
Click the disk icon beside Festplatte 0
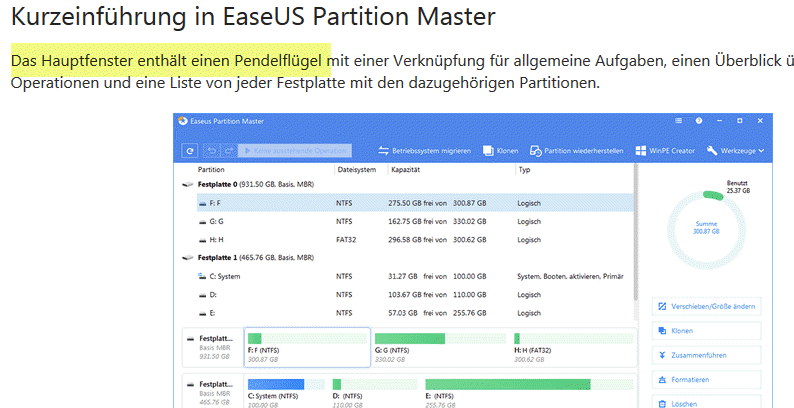click(187, 185)
